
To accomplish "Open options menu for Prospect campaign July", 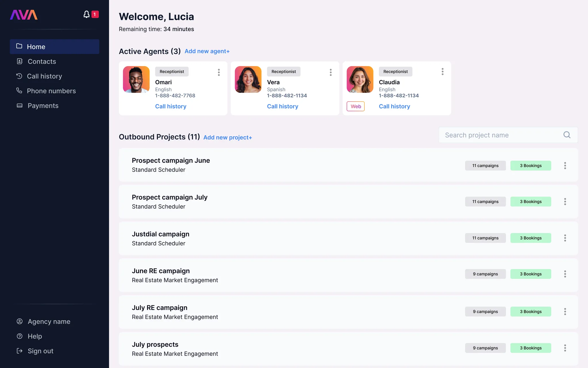I will (565, 202).
